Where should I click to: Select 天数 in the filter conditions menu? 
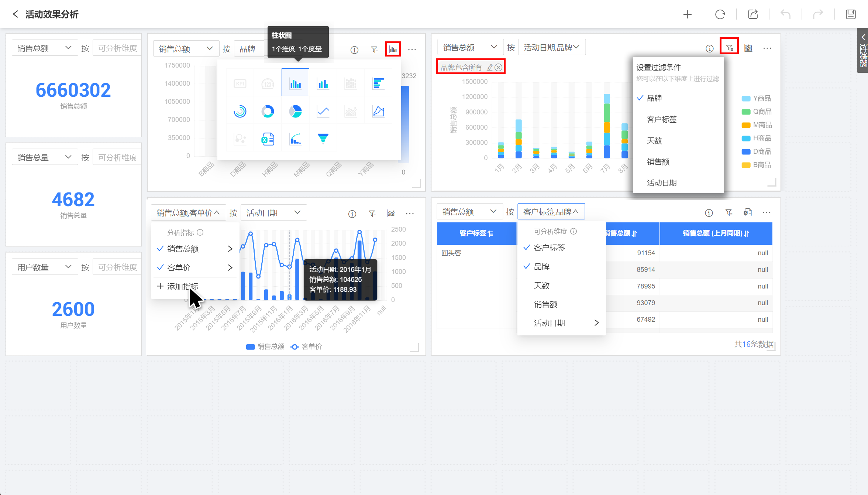tap(654, 141)
